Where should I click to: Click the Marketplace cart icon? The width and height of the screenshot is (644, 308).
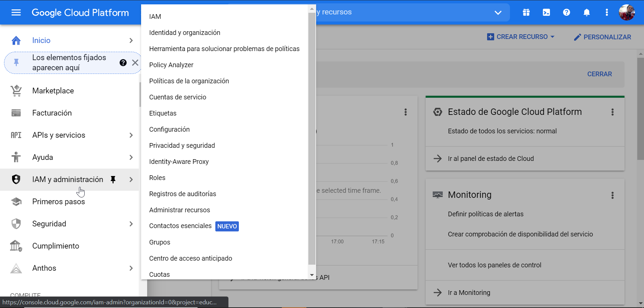(x=16, y=91)
